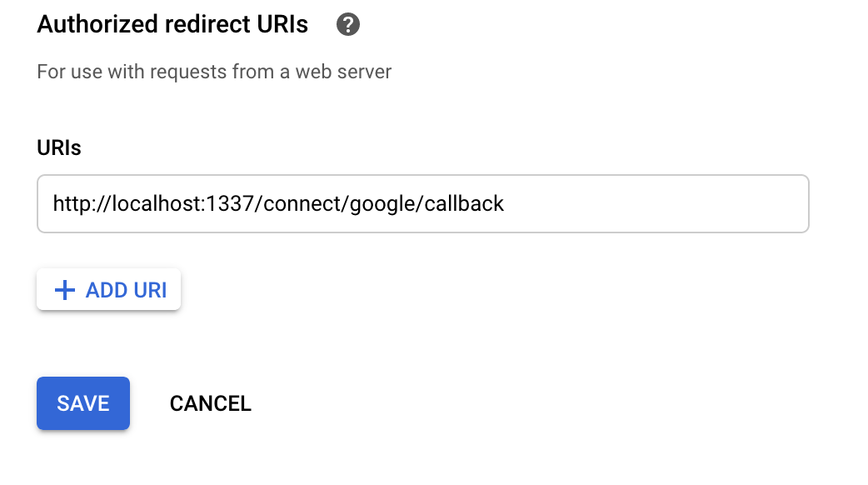
Task: Click the plus icon on ADD URI
Action: [65, 289]
